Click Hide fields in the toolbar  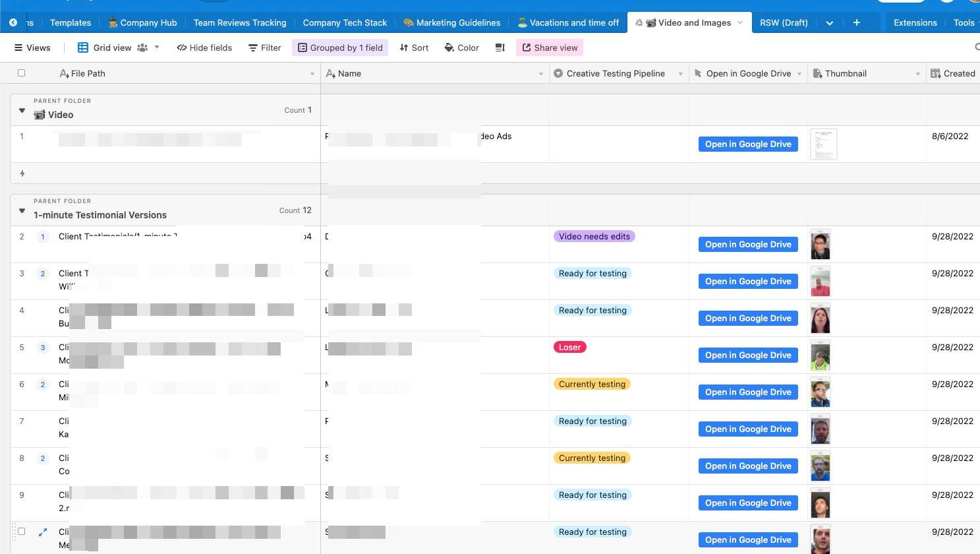[x=204, y=47]
